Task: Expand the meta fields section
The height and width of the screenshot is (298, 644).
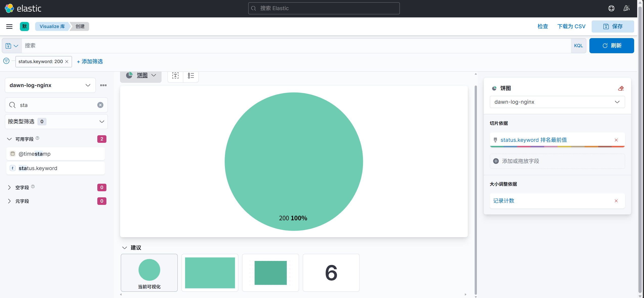Action: [x=9, y=201]
